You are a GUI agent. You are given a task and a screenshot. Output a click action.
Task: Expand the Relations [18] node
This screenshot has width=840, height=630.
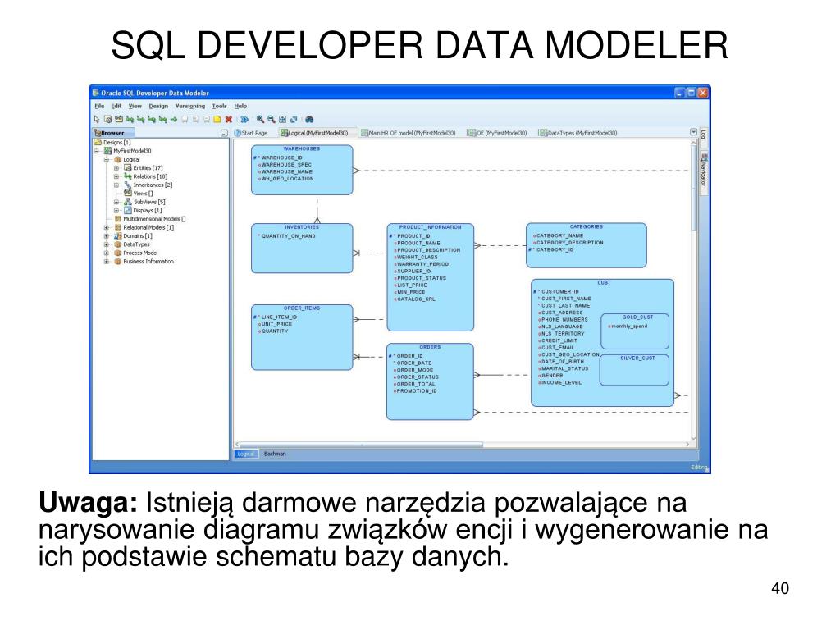116,176
